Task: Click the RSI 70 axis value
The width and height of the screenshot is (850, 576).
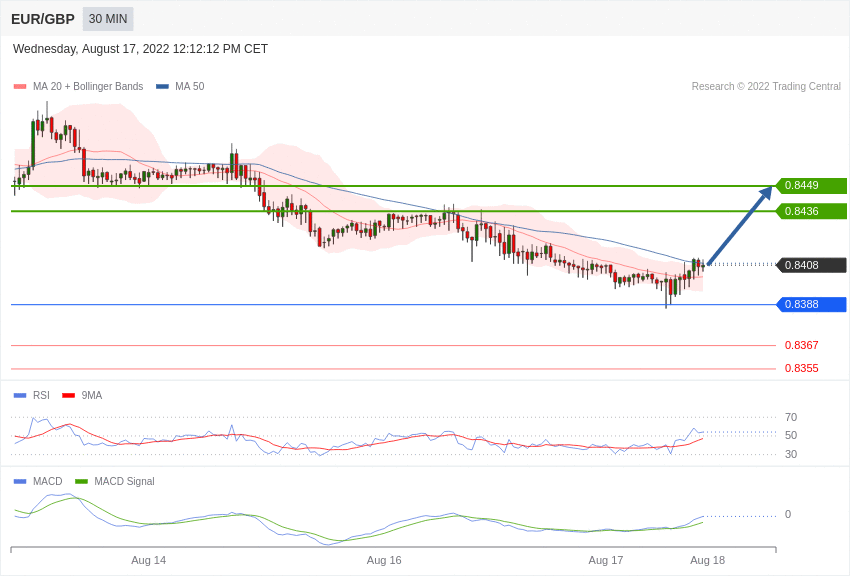Action: 791,417
